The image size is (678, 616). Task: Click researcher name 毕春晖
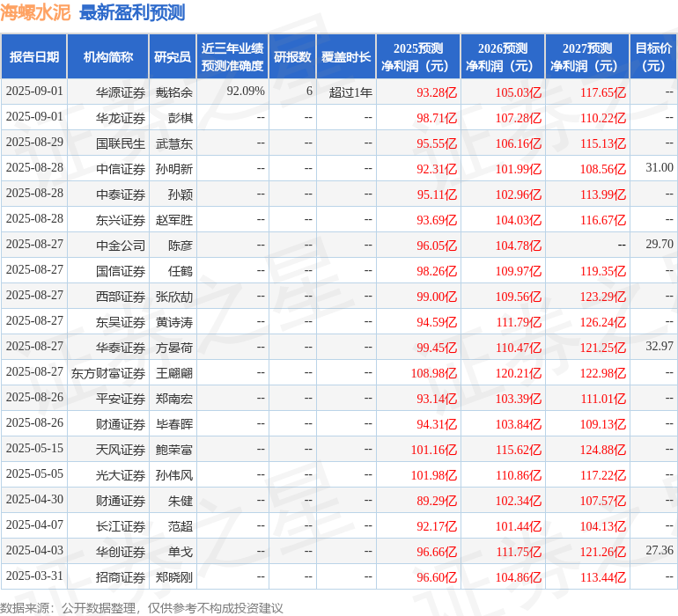[x=173, y=424]
